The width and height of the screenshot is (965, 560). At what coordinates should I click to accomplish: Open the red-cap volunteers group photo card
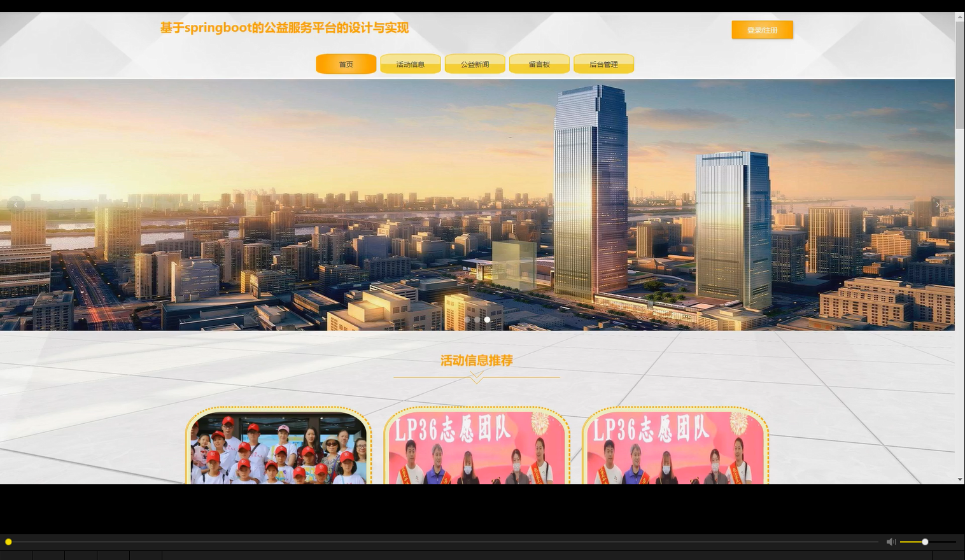click(279, 446)
